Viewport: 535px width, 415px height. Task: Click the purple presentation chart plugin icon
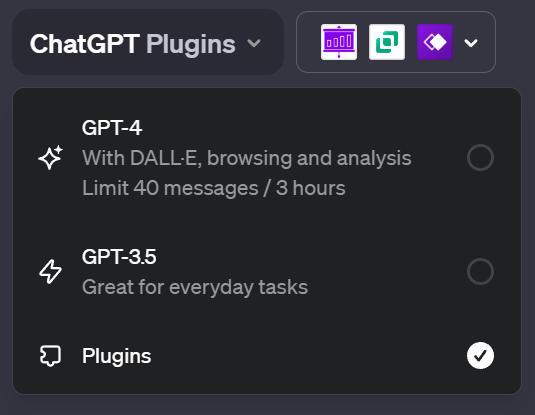(339, 42)
